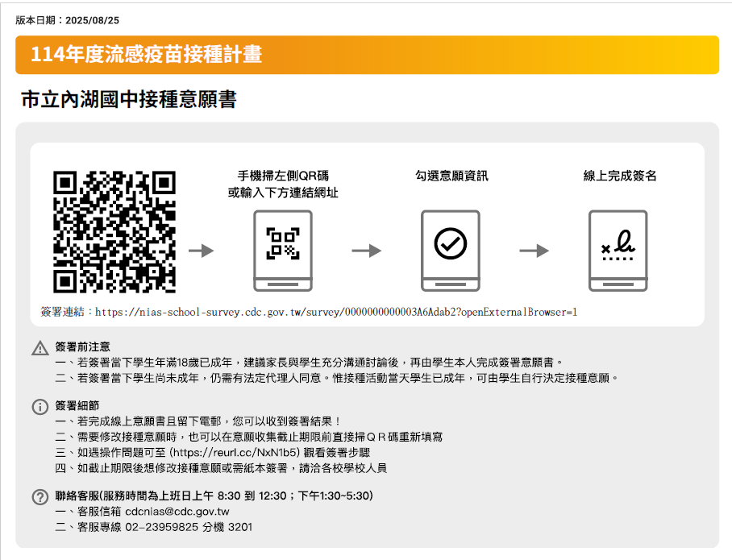The image size is (732, 560).
Task: Click the label 線上完成簽名
Action: [620, 176]
